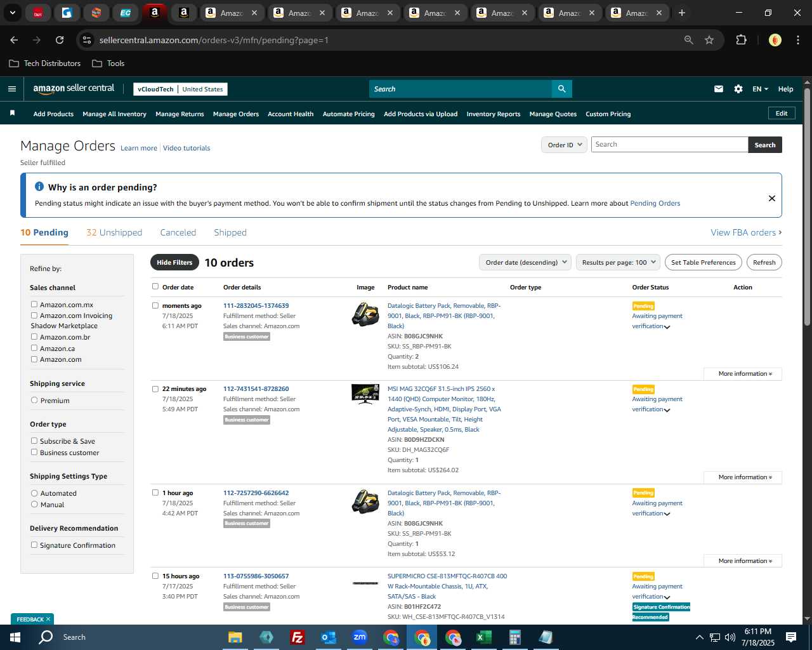
Task: Open Inventory Reports menu item
Action: [x=493, y=114]
